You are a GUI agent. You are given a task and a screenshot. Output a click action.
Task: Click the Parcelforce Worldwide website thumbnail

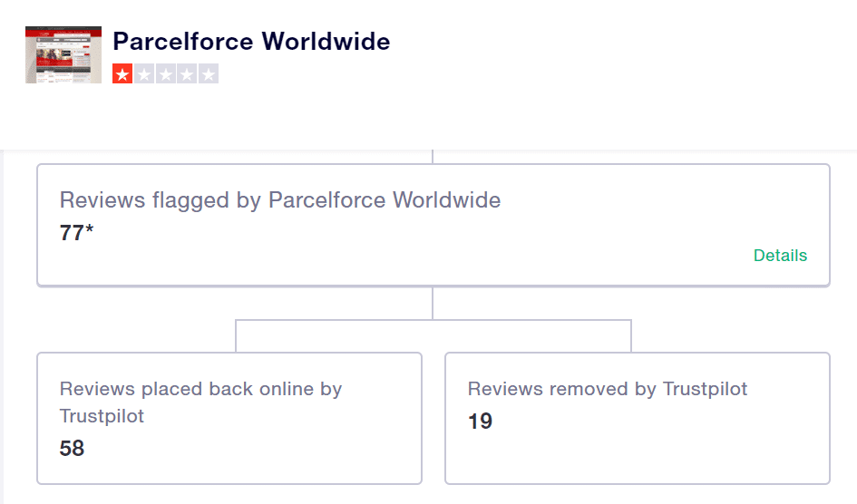click(63, 55)
